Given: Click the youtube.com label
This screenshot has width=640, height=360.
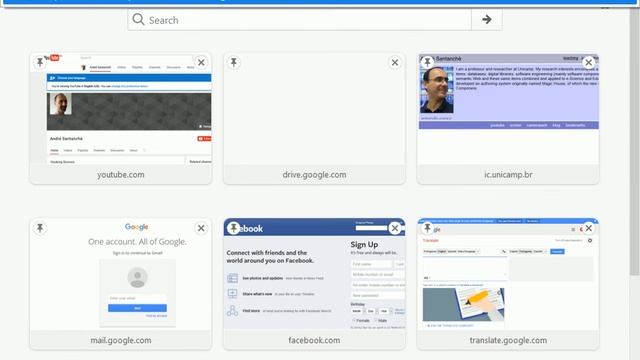Looking at the screenshot, I should point(121,175).
